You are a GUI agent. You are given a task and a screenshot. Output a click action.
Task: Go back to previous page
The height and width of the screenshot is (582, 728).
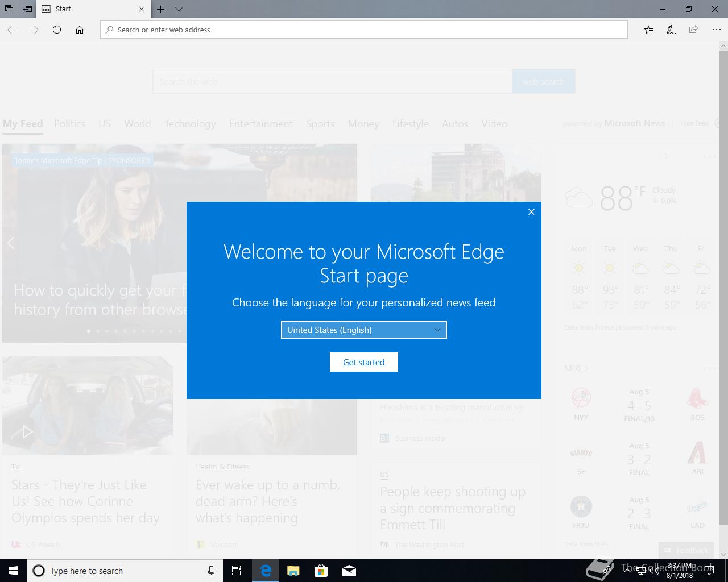point(12,30)
